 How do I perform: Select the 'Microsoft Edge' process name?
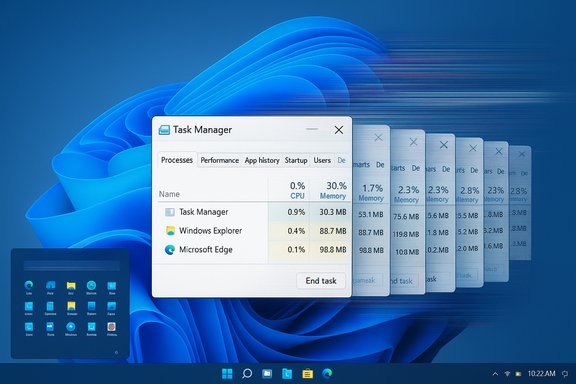coord(206,250)
